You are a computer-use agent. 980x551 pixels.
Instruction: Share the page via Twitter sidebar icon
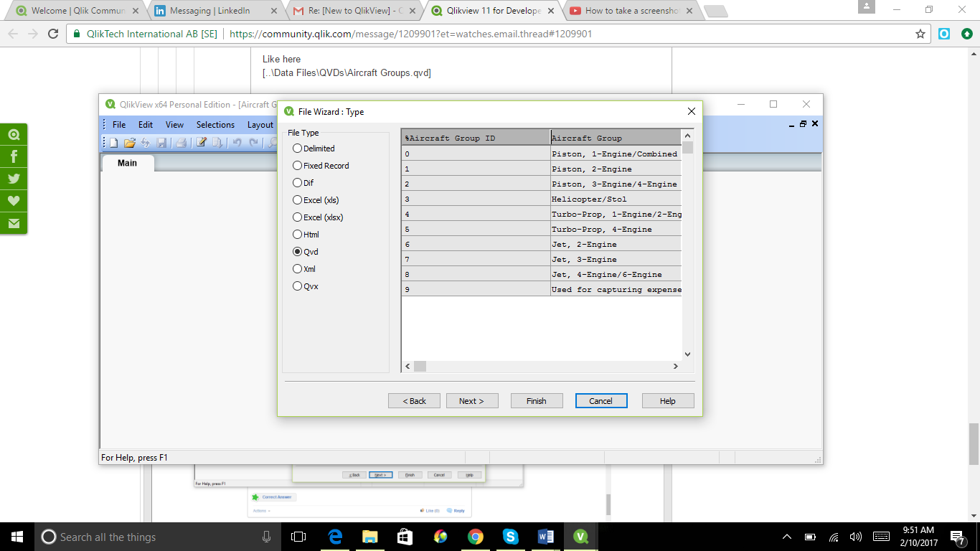(x=14, y=179)
